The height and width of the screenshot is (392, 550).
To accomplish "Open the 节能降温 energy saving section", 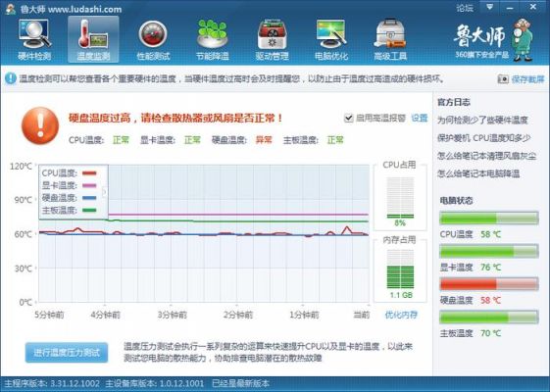I will [212, 40].
